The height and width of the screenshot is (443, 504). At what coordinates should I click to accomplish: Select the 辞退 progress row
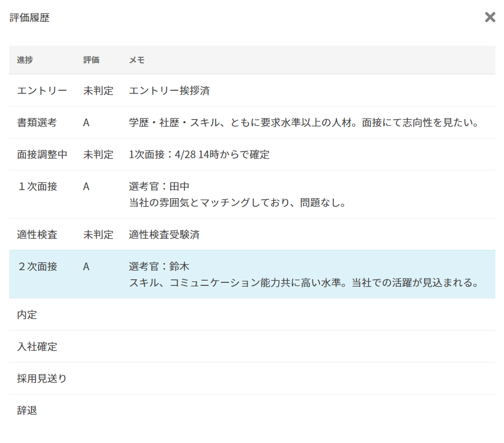pos(27,411)
